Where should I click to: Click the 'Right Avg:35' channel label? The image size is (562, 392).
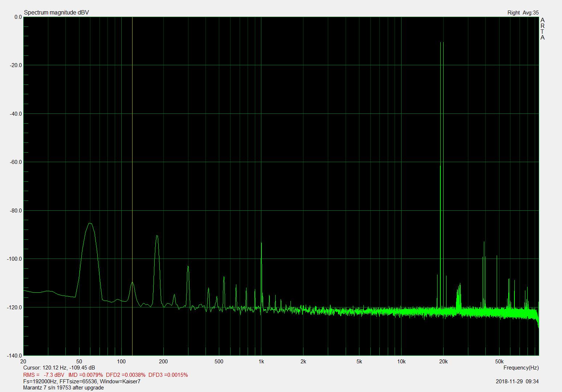523,13
